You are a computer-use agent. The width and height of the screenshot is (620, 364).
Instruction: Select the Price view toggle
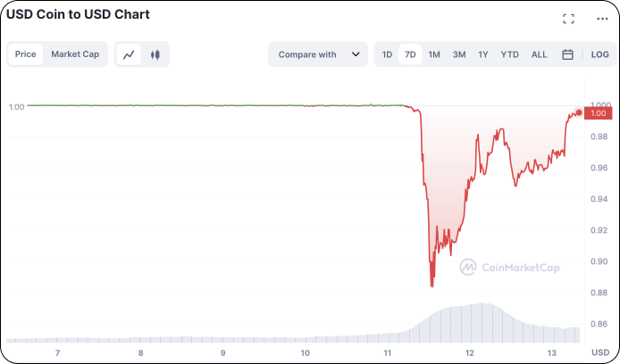point(25,54)
